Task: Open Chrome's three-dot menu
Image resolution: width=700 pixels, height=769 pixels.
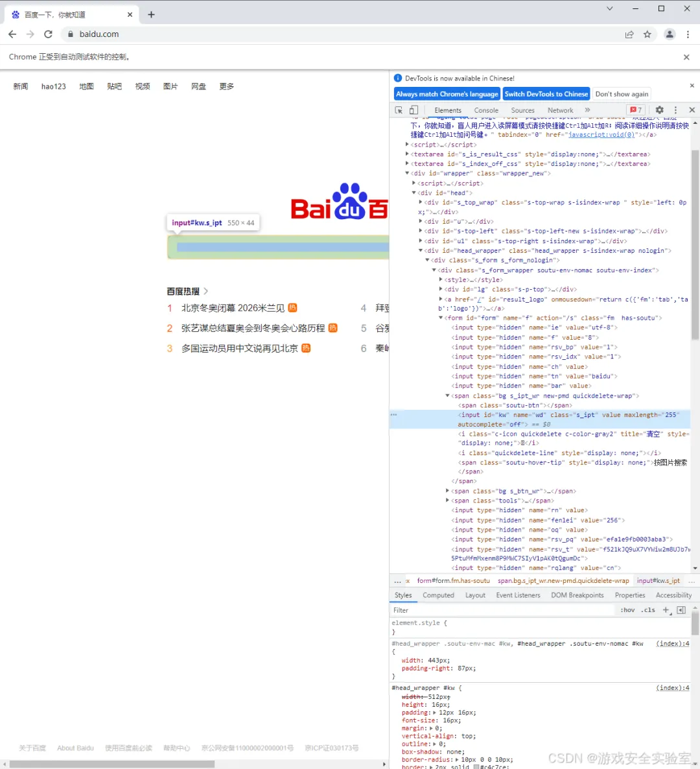Action: point(688,34)
